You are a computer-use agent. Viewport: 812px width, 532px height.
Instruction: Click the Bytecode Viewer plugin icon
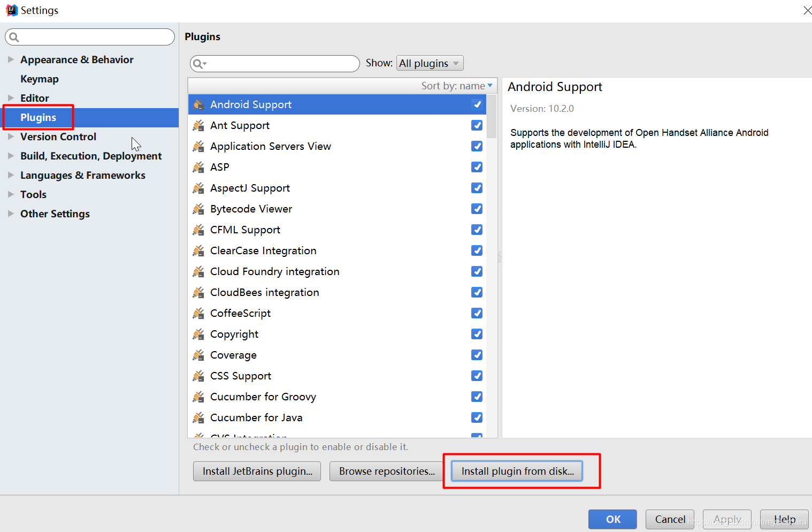(198, 209)
